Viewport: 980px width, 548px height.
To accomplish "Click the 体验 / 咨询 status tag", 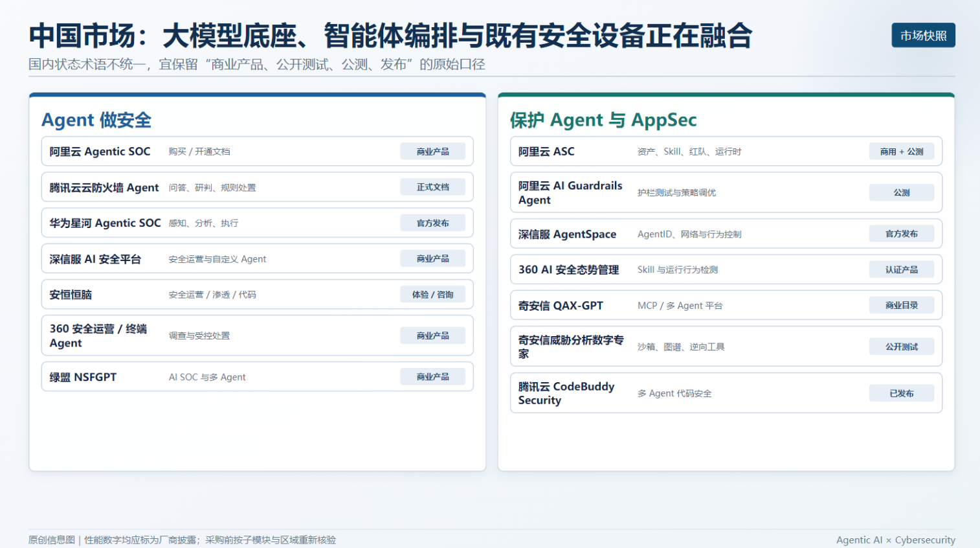I will pyautogui.click(x=432, y=295).
